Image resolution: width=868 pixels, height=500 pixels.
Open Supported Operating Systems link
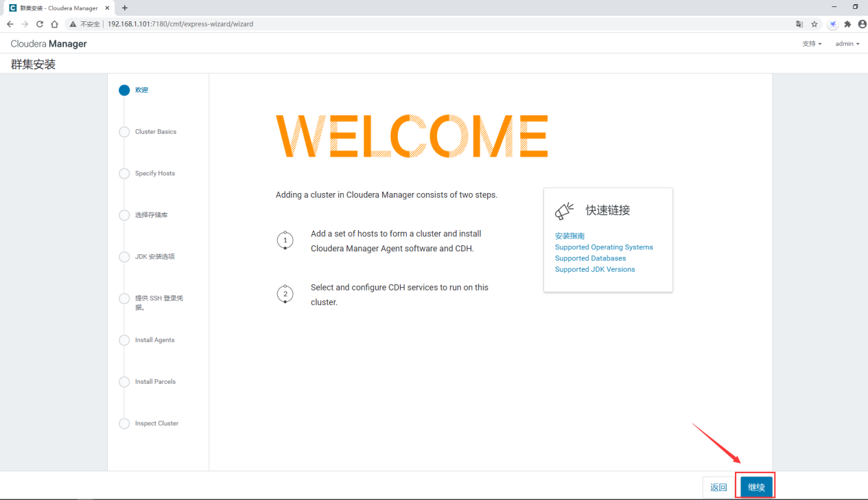604,247
